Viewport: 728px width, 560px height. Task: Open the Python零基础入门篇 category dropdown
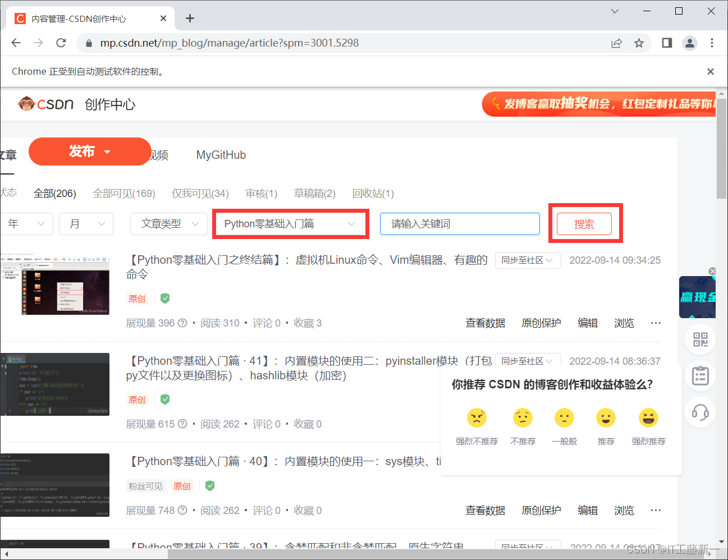pos(290,224)
